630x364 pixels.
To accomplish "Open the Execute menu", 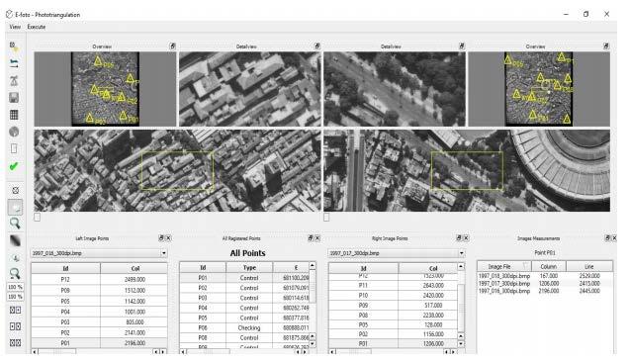I will 37,27.
